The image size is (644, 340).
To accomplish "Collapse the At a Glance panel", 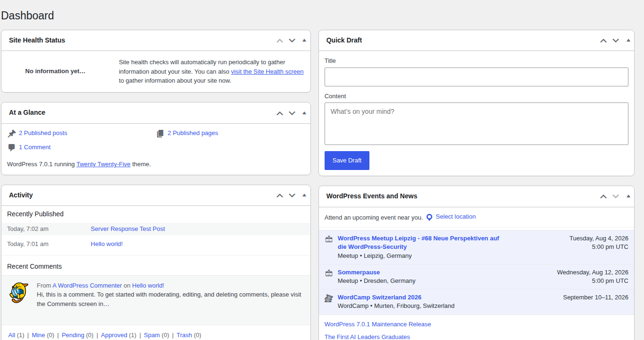I will tap(304, 113).
